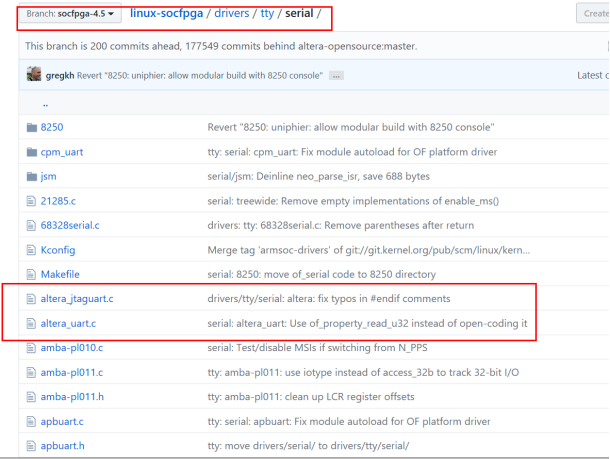Open Deinline neo_parse_isr commit message
The width and height of the screenshot is (610, 459).
click(x=319, y=177)
